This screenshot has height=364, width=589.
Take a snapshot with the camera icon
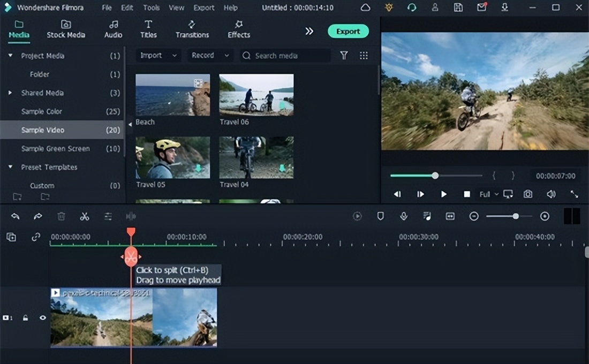[x=528, y=194]
